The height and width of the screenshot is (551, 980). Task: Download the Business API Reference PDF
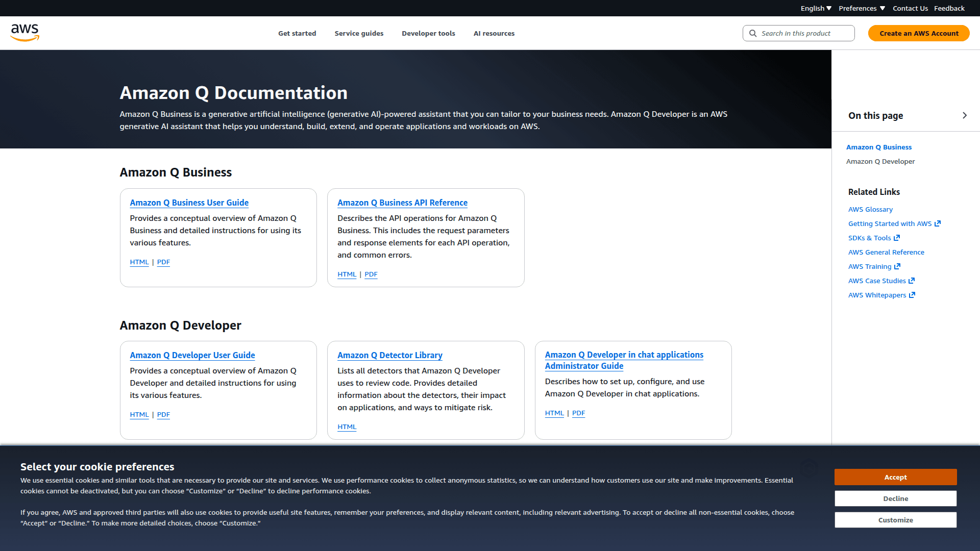tap(371, 274)
